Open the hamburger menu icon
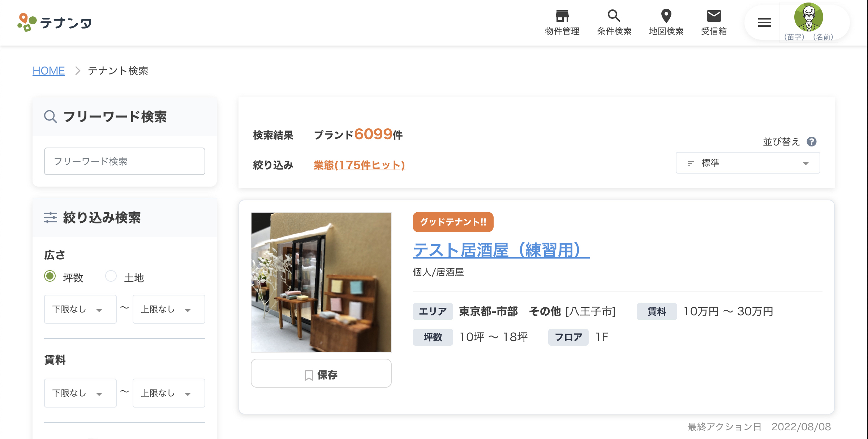This screenshot has width=868, height=439. (x=764, y=23)
